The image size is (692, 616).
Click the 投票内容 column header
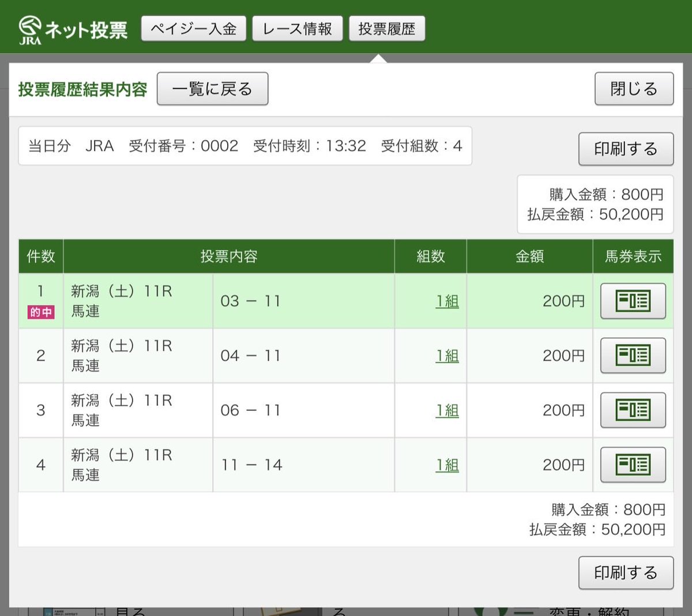tap(229, 256)
